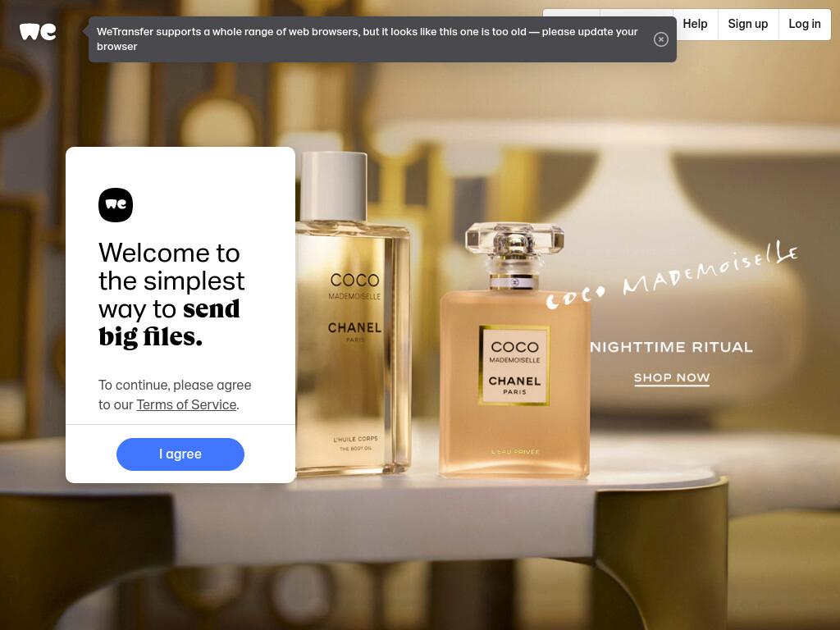Click the L'Eau Privée perfume bottle image
This screenshot has height=630, width=840.
click(514, 350)
